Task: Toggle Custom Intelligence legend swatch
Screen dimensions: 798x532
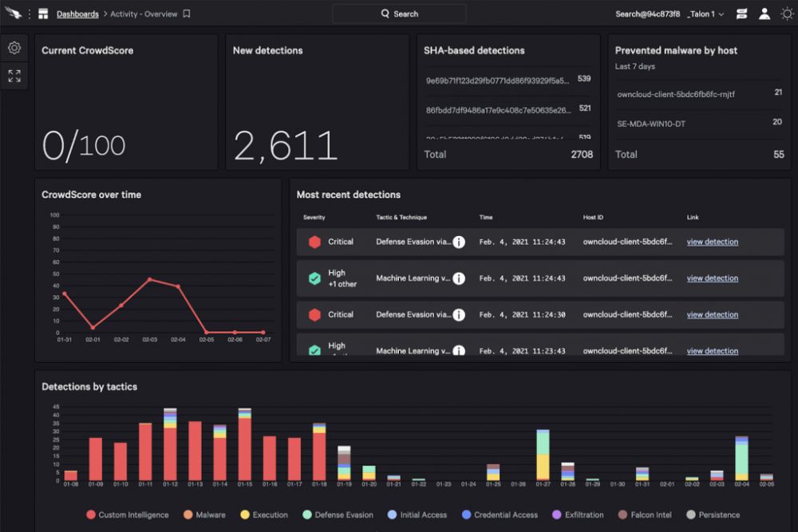Action: point(91,514)
